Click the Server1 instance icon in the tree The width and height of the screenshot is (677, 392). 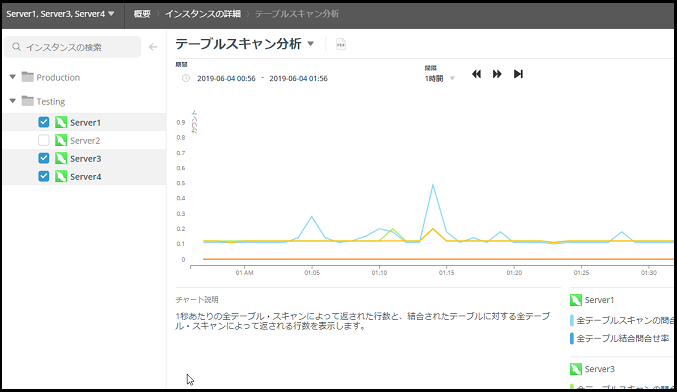pos(61,122)
